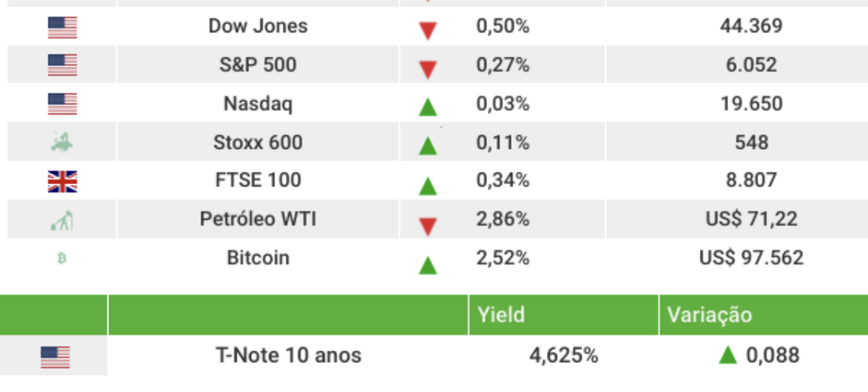Viewport: 868px width, 392px height.
Task: Click the green up arrow for Nasdaq
Action: [427, 108]
